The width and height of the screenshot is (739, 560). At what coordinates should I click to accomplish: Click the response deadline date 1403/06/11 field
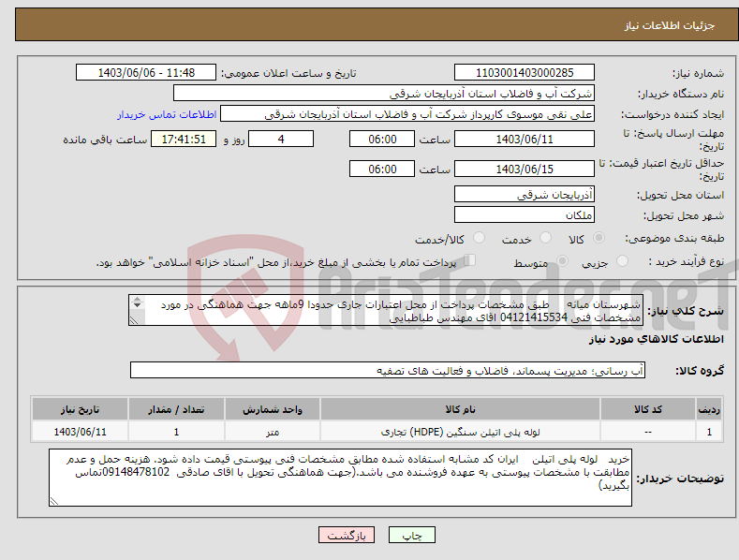coord(525,139)
